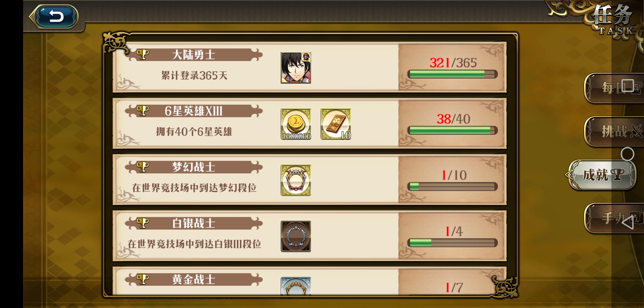Inspect the 黄金战士 gold frame reward

click(x=296, y=286)
